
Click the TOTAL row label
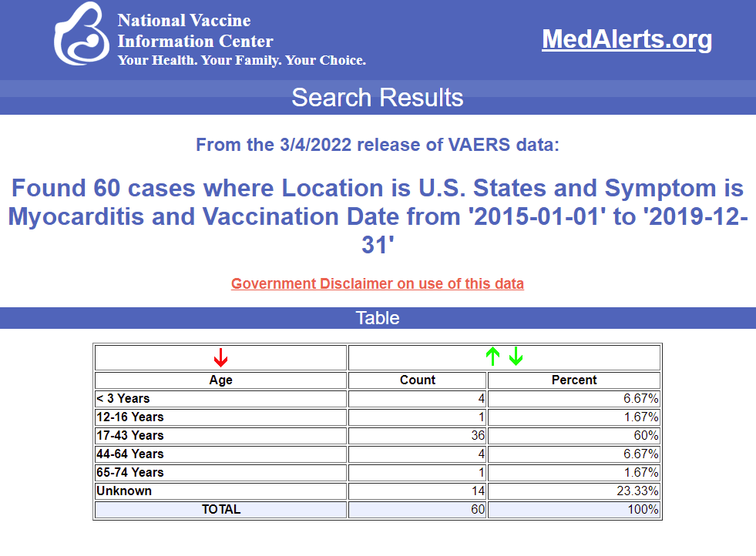[221, 509]
